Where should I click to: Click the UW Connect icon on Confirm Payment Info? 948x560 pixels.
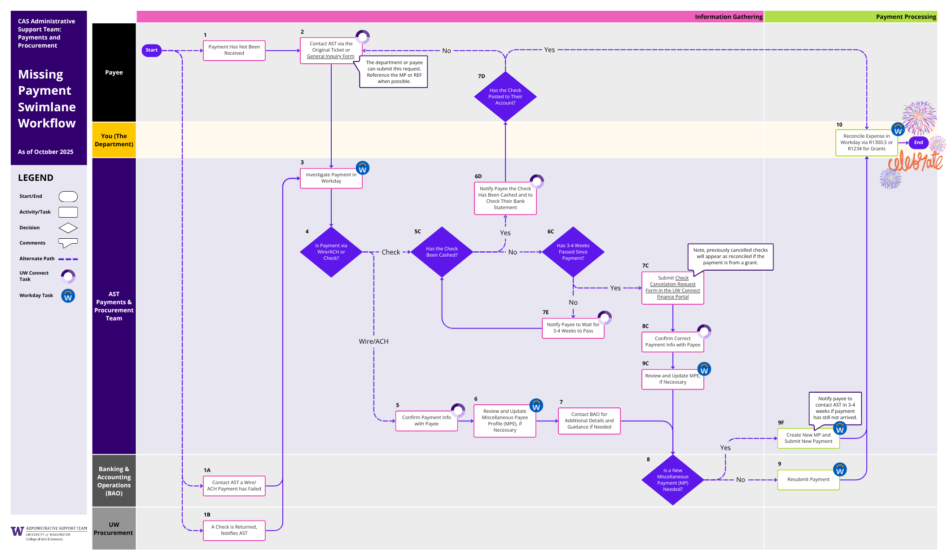tap(458, 410)
